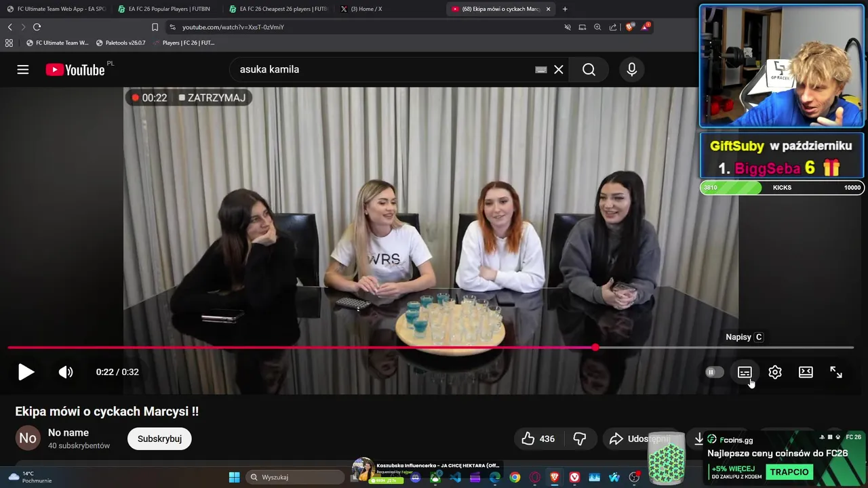
Task: Open Microsoft Edge from the taskbar
Action: [x=495, y=477]
